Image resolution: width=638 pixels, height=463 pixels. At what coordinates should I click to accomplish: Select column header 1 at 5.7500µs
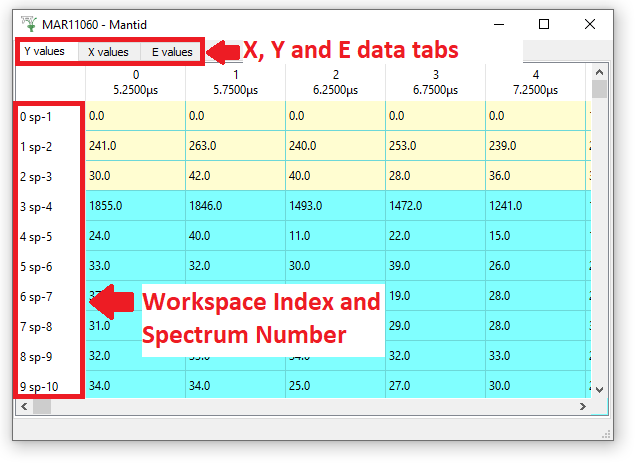click(x=235, y=82)
